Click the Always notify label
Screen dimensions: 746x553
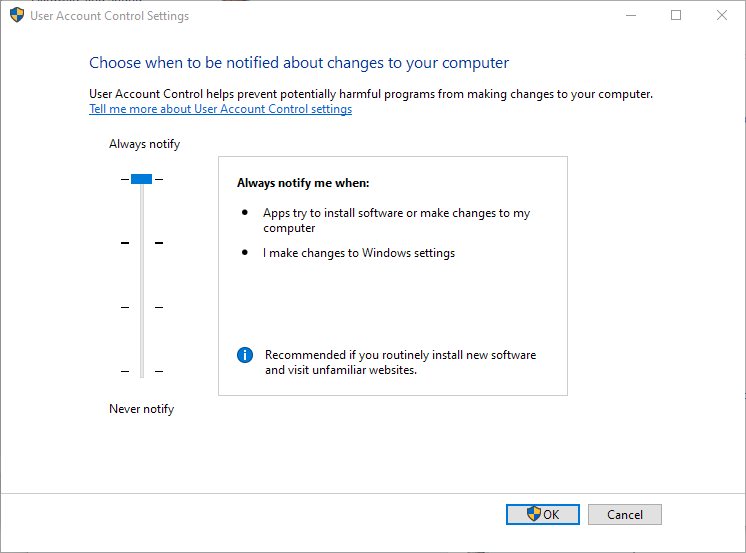145,144
